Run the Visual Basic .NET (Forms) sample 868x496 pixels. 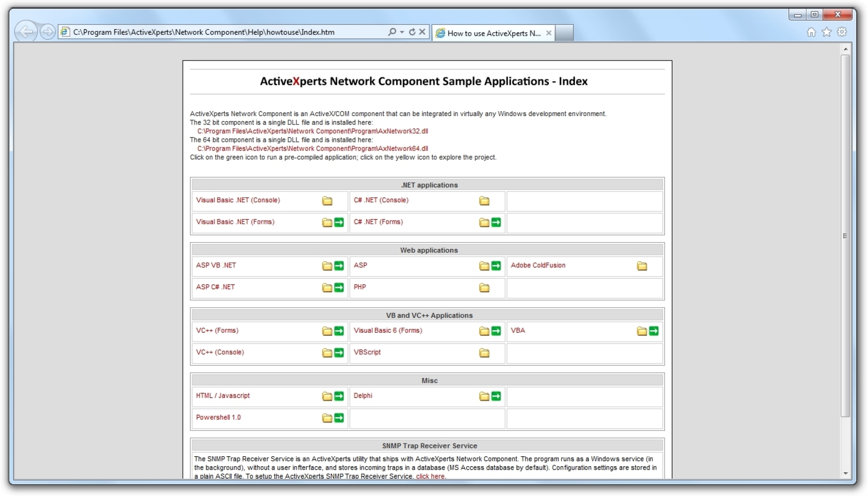click(339, 222)
